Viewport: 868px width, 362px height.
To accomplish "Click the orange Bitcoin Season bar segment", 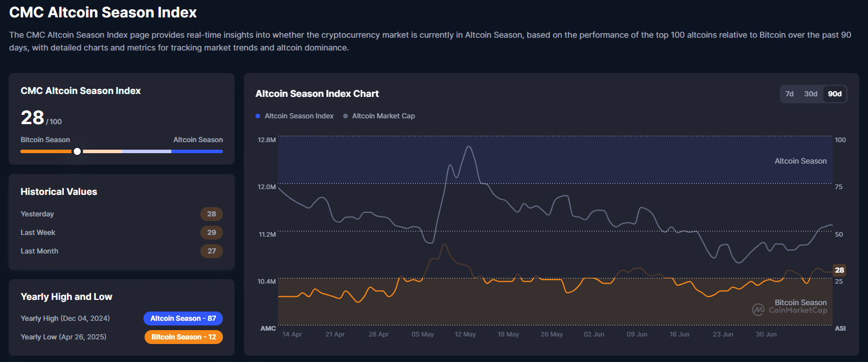I will tap(46, 151).
